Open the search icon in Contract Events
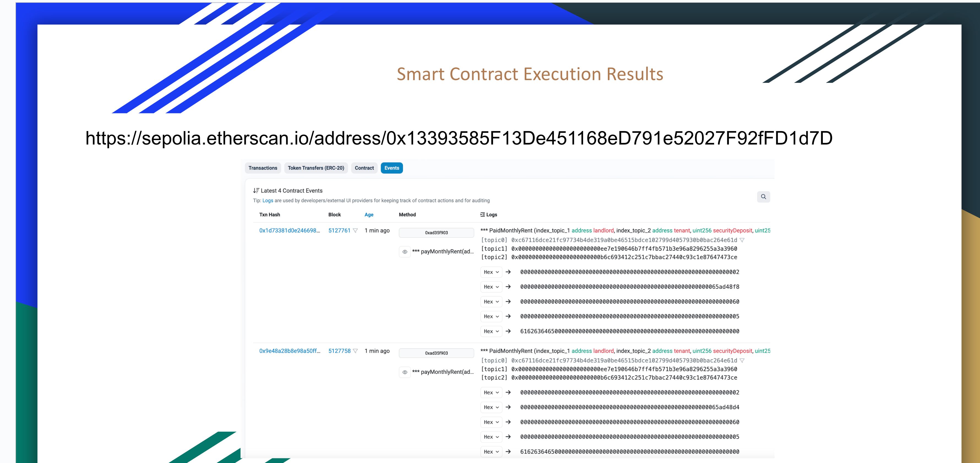The image size is (980, 463). pos(763,197)
